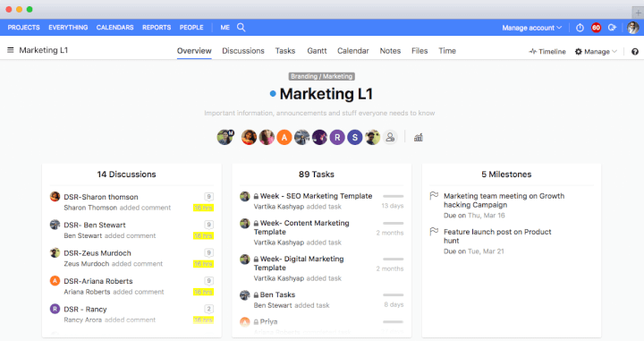Open comment count for DSR- Ben Stewart
The image size is (644, 341).
pyautogui.click(x=208, y=225)
